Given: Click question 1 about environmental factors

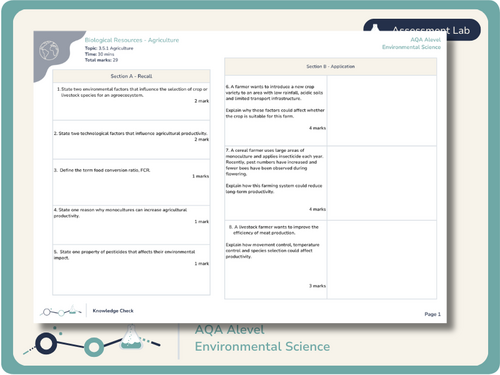Looking at the screenshot, I should (132, 92).
